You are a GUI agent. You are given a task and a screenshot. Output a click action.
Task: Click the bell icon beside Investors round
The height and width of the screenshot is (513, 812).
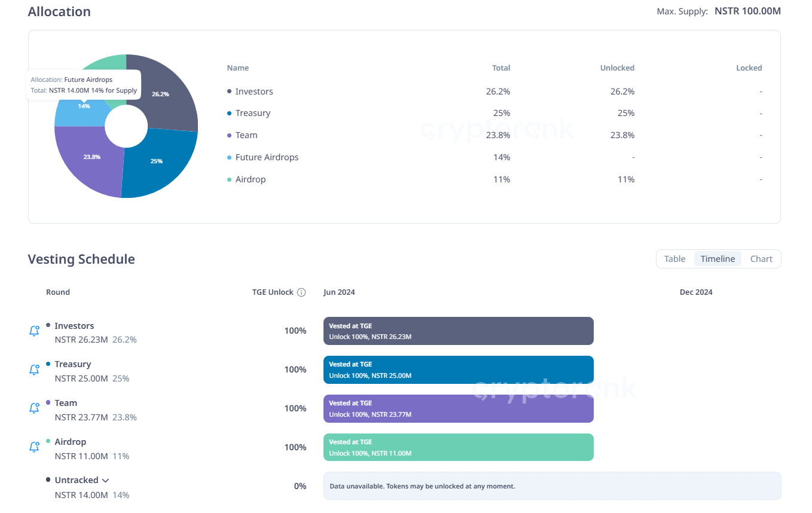34,331
